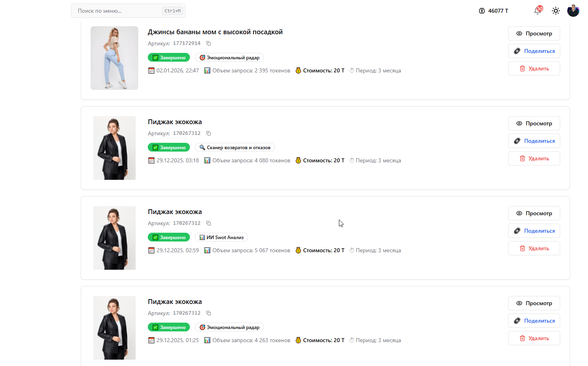Click the ИИ Swot Анализ tag

click(221, 238)
